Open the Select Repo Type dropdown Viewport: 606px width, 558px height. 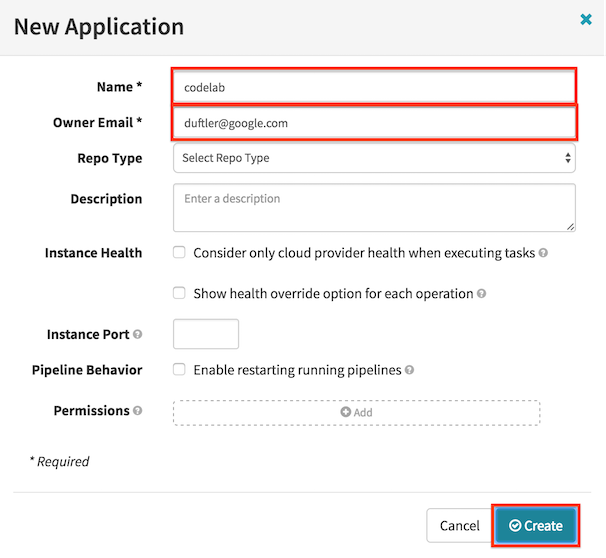(374, 158)
